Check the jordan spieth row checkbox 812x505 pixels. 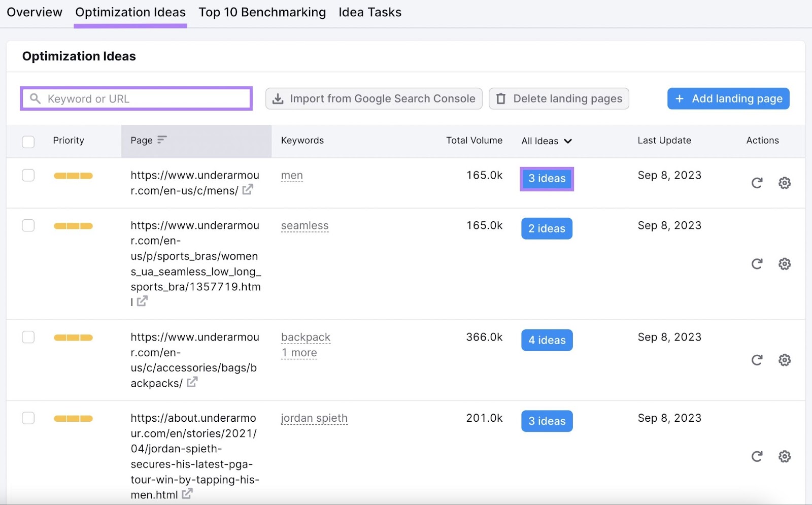pyautogui.click(x=28, y=418)
